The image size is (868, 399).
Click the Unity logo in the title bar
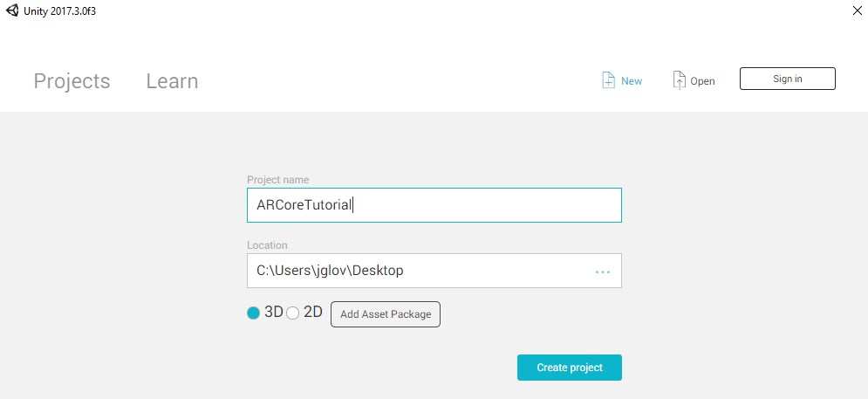pyautogui.click(x=11, y=10)
